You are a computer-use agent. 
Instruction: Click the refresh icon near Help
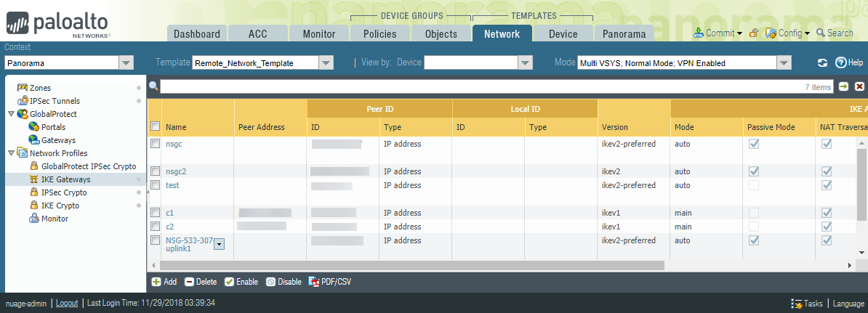pyautogui.click(x=823, y=63)
